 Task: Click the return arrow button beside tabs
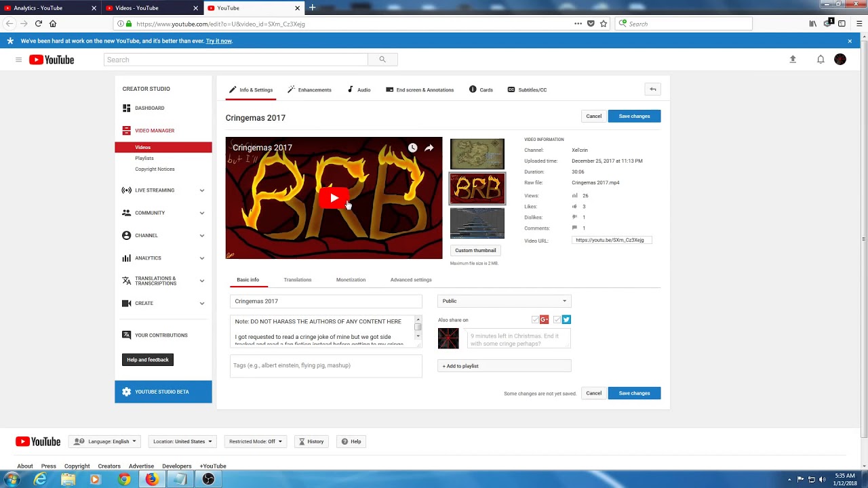pos(653,89)
